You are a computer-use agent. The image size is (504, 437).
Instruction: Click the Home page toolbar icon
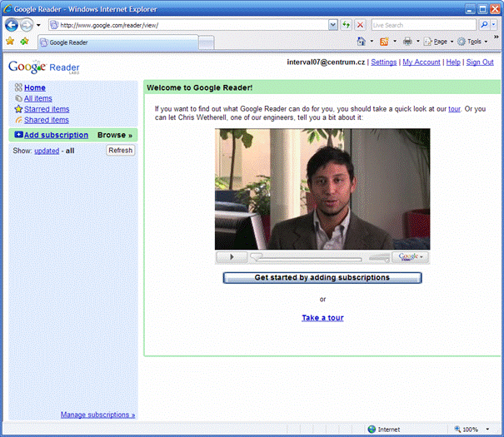click(x=362, y=42)
